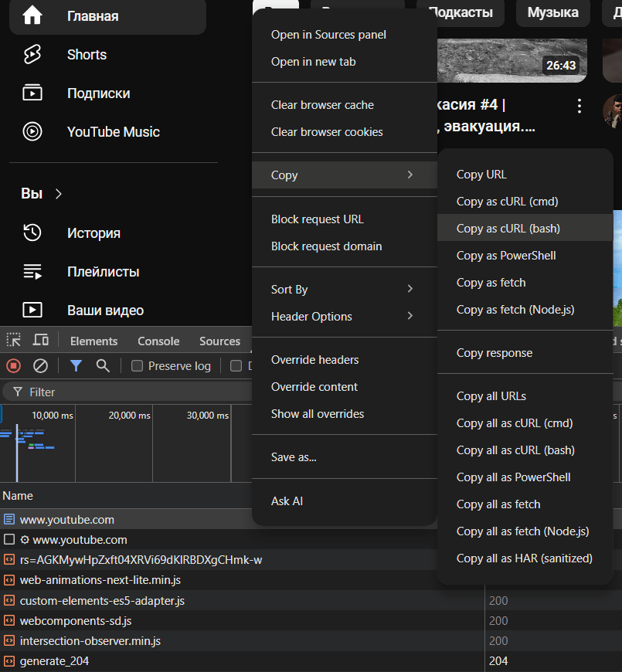Toggle the partially hidden checkbox right of Preserve log
The image size is (622, 672).
236,365
